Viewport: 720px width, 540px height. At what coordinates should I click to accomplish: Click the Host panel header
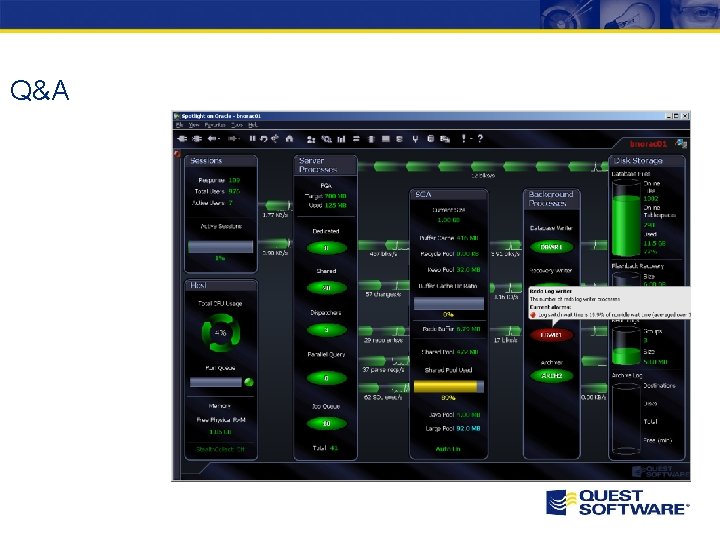coord(221,285)
